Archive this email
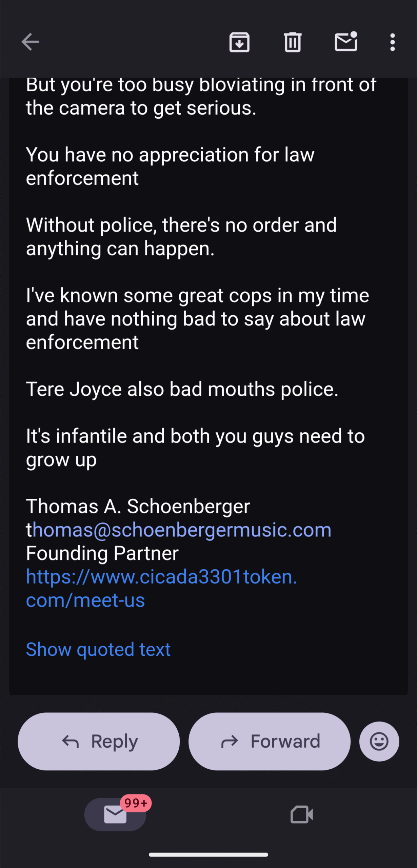 [239, 42]
